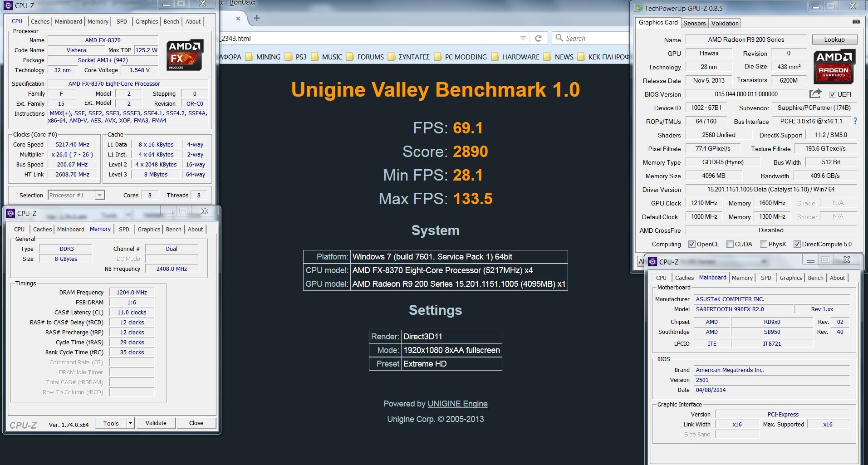The height and width of the screenshot is (465, 868).
Task: Enable the CUDA checkbox in GPU-Z
Action: click(x=730, y=244)
